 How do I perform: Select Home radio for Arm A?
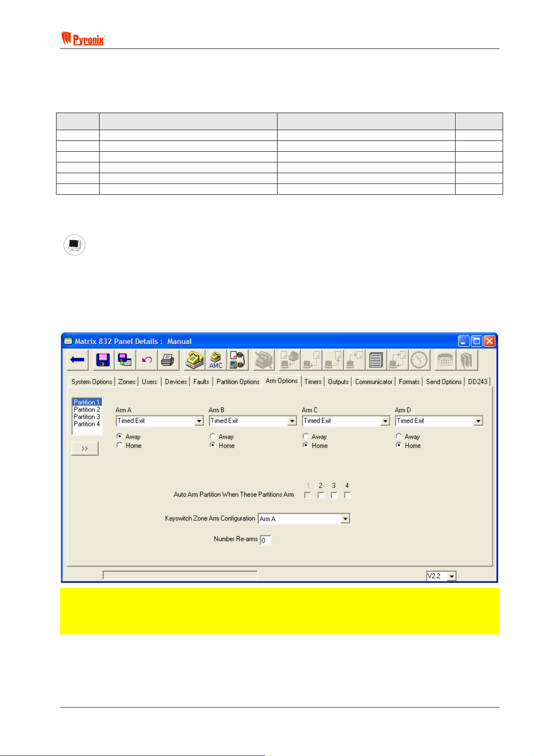[119, 445]
